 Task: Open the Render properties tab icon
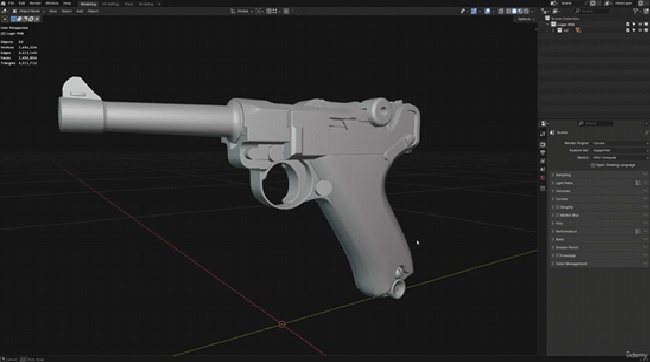click(x=543, y=144)
